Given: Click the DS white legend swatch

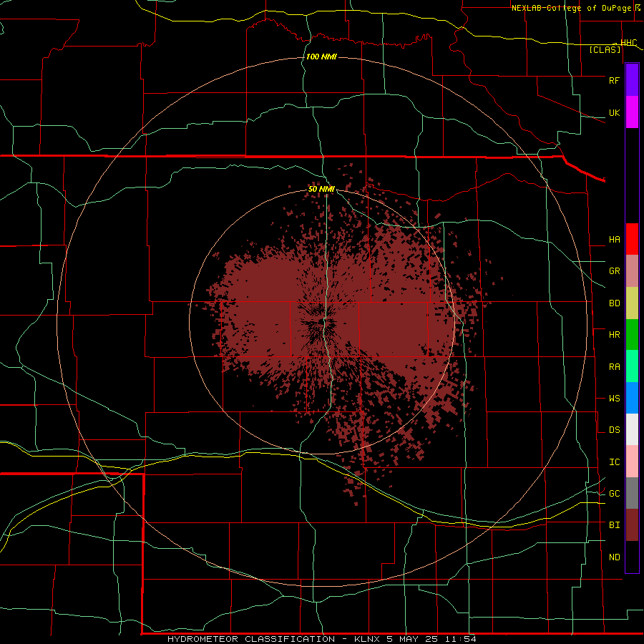Looking at the screenshot, I should tap(632, 429).
